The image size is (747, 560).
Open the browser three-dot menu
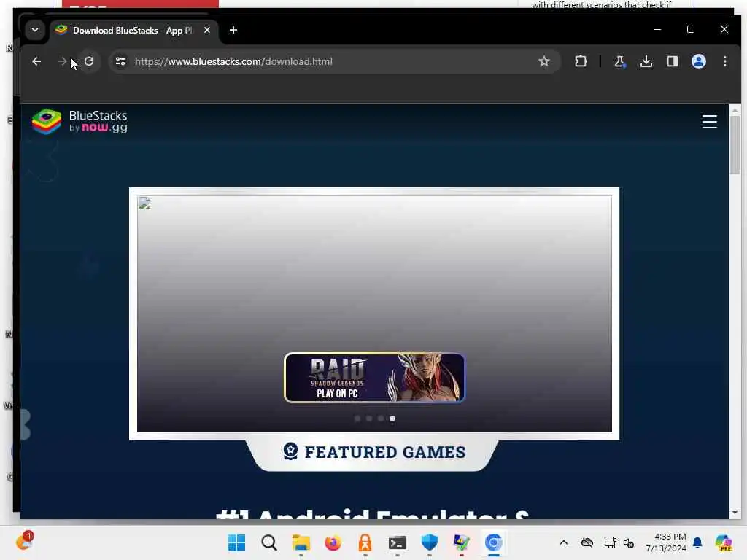click(724, 61)
